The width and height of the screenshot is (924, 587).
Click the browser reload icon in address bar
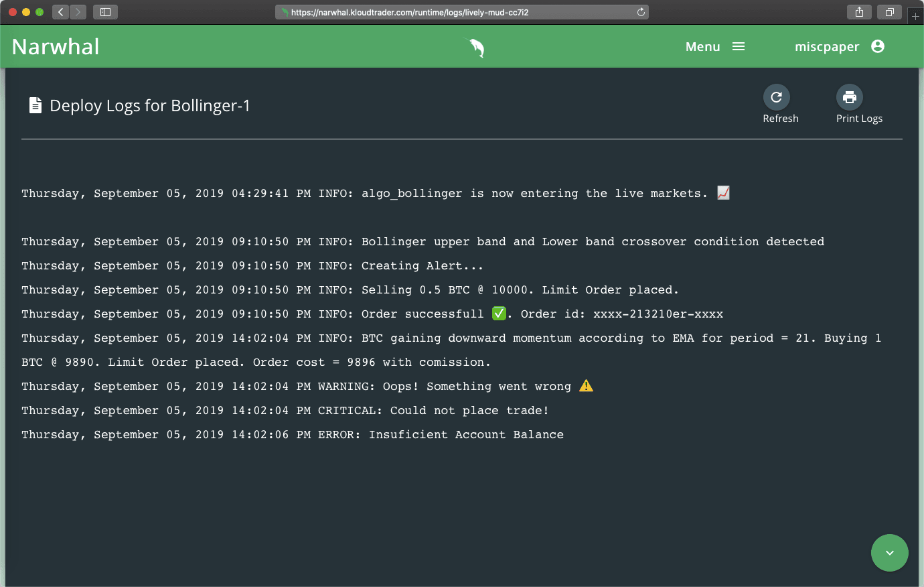[641, 12]
